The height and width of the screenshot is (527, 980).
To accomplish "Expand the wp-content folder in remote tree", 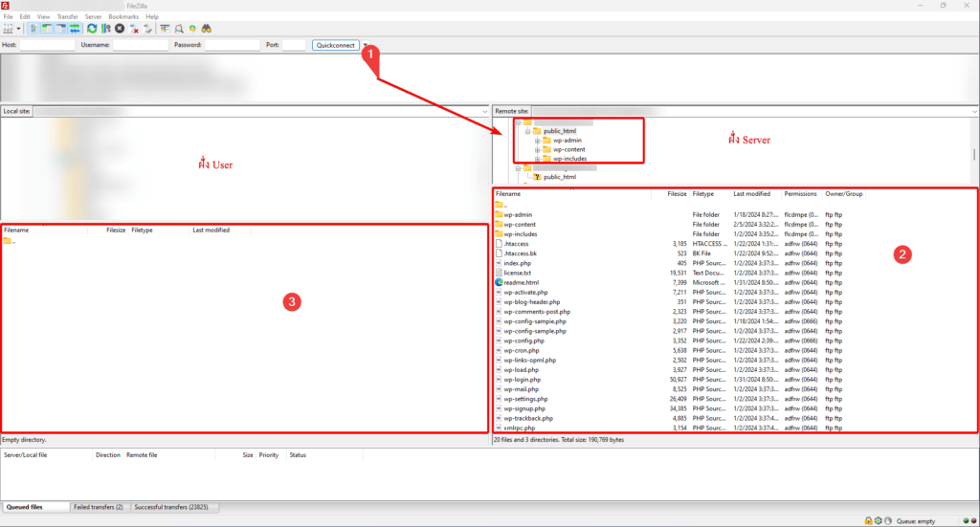I will 538,149.
